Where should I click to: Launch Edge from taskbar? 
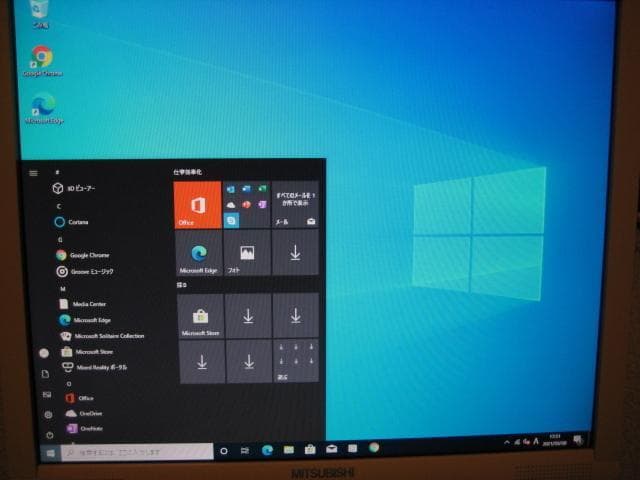[x=267, y=450]
